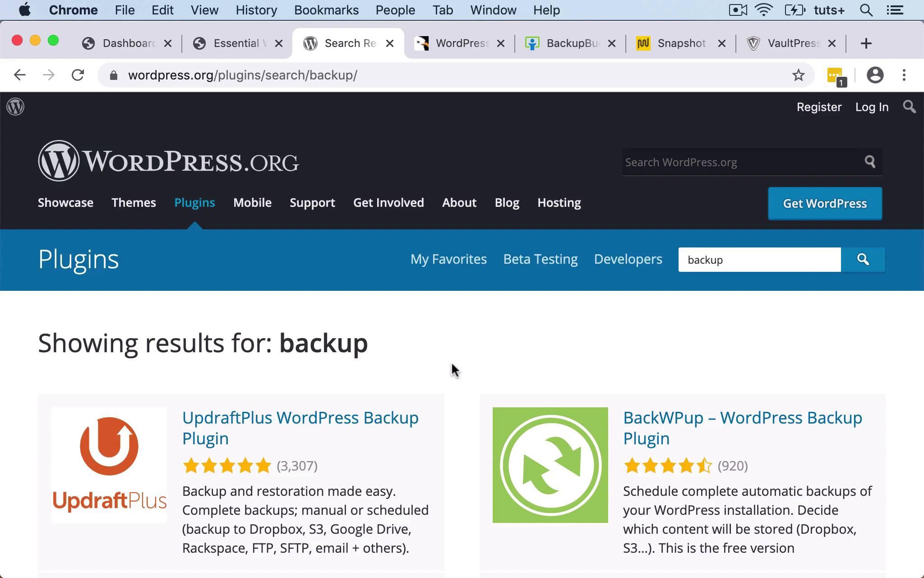The height and width of the screenshot is (578, 924).
Task: Click the Get WordPress button
Action: click(x=825, y=203)
